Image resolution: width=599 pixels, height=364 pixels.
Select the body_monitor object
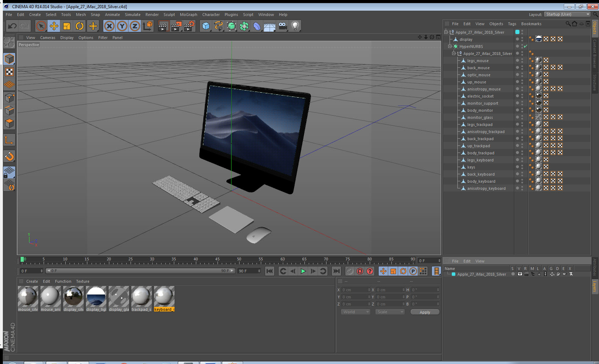click(x=480, y=110)
